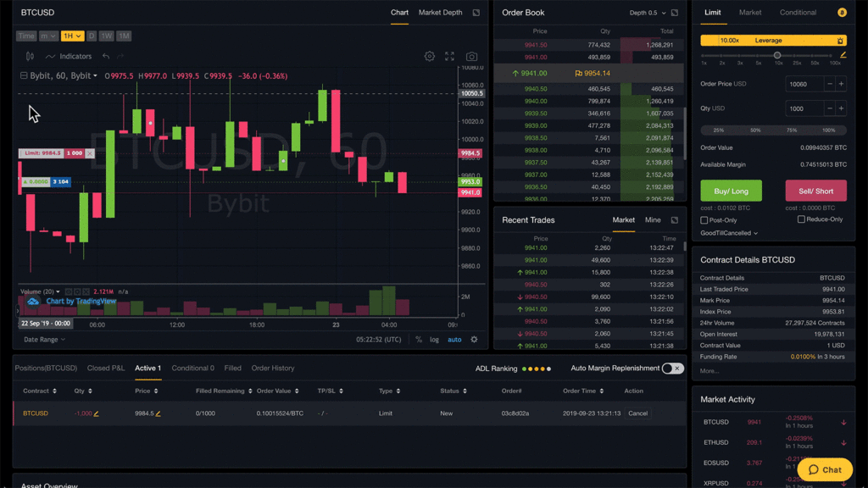
Task: Expand the chart panel via header icon
Action: click(476, 13)
